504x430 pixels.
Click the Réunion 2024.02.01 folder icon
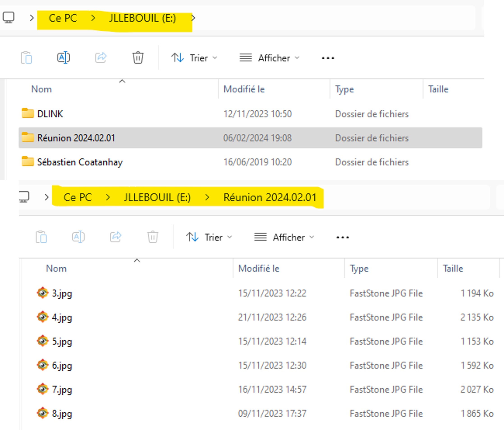coord(28,137)
